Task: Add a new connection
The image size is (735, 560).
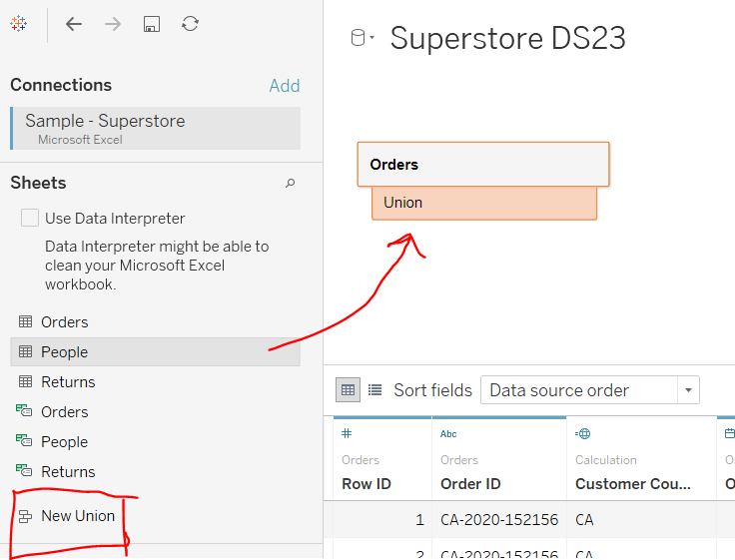Action: pyautogui.click(x=284, y=86)
